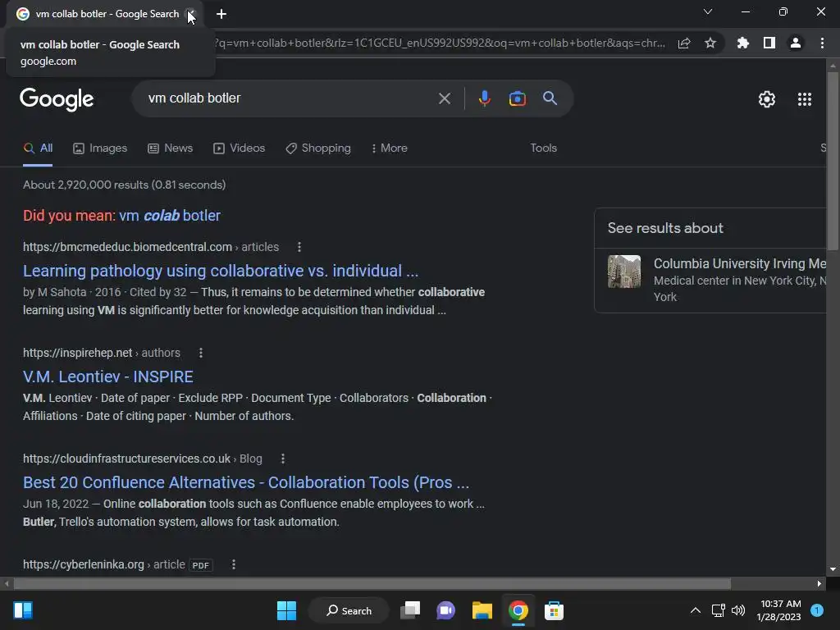This screenshot has width=840, height=630.
Task: Open Task View on taskbar
Action: [410, 610]
